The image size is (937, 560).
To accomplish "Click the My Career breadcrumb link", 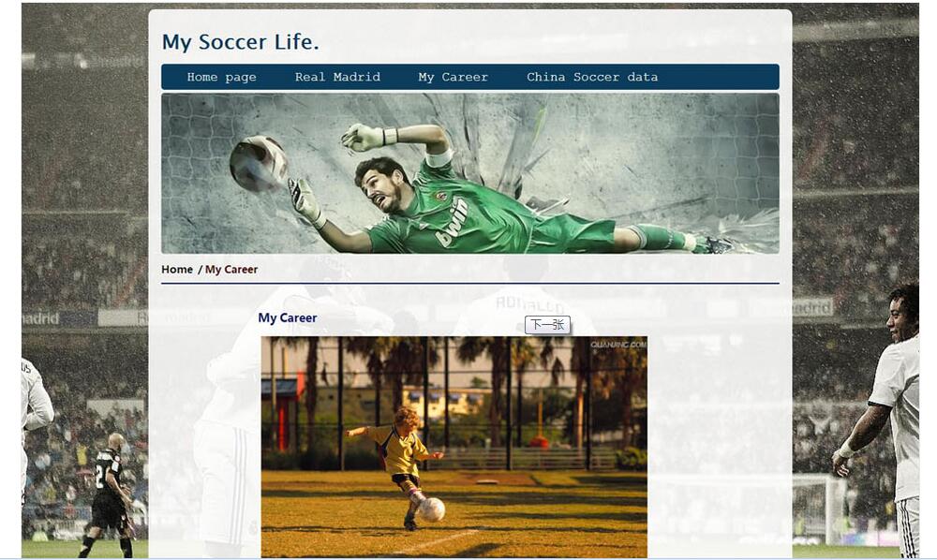I will 231,270.
